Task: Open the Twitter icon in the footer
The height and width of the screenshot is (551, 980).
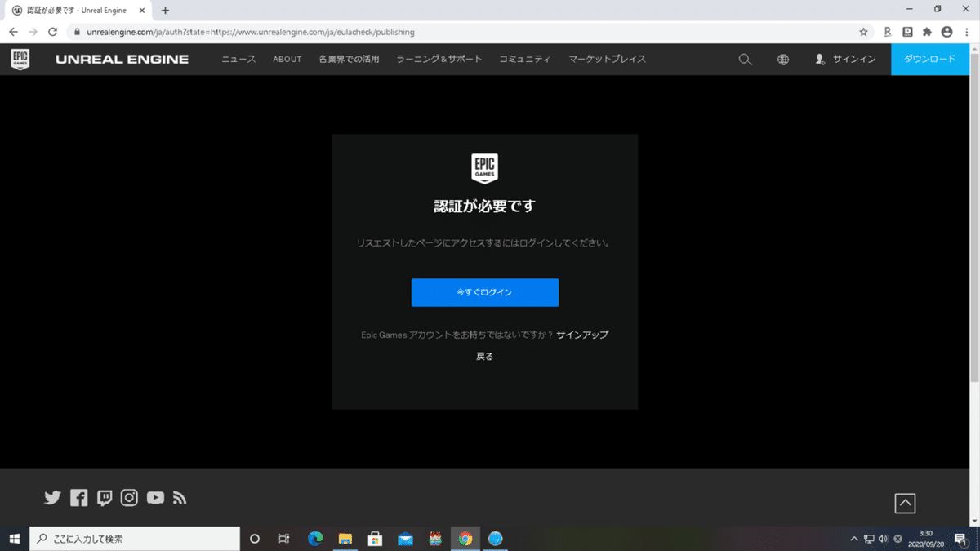Action: [52, 497]
